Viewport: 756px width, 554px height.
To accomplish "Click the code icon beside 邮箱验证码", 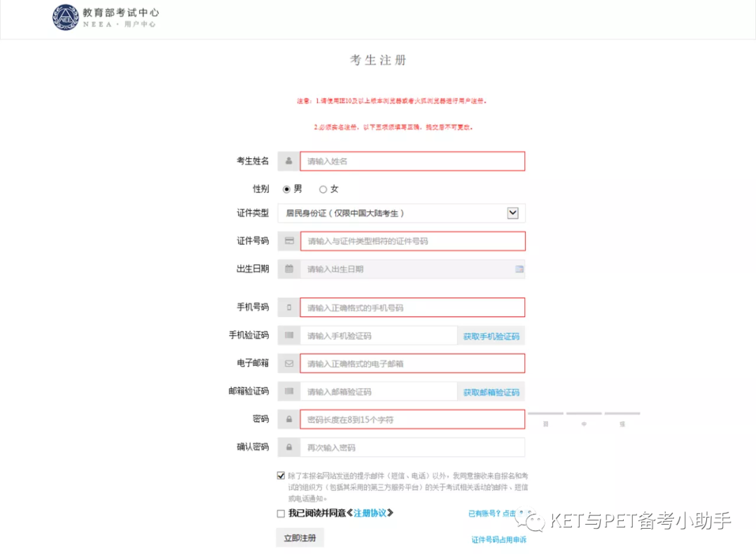I will coord(289,391).
